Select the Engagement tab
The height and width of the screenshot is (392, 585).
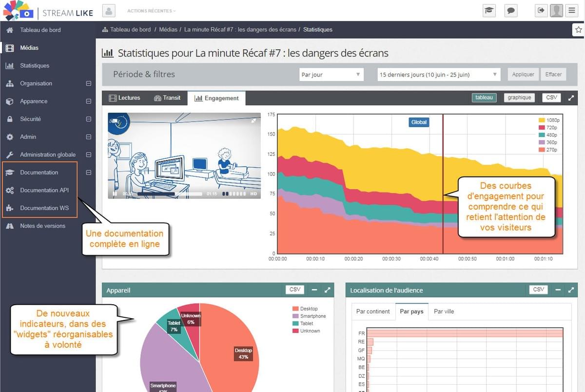(x=216, y=98)
